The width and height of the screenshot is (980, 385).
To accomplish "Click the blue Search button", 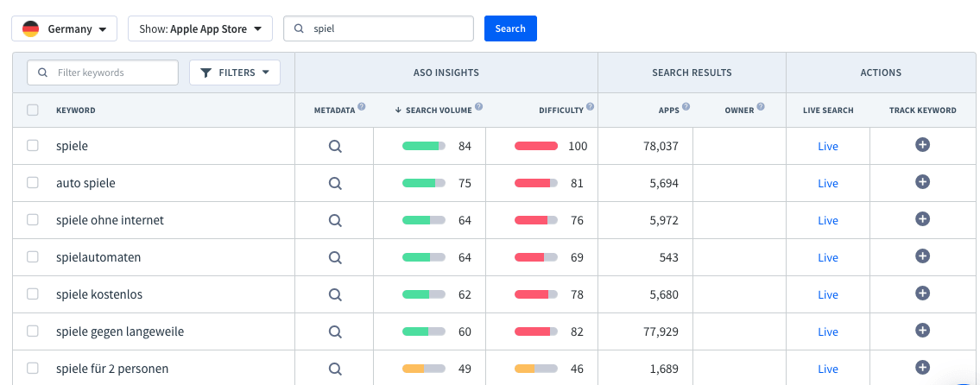I will (x=510, y=28).
